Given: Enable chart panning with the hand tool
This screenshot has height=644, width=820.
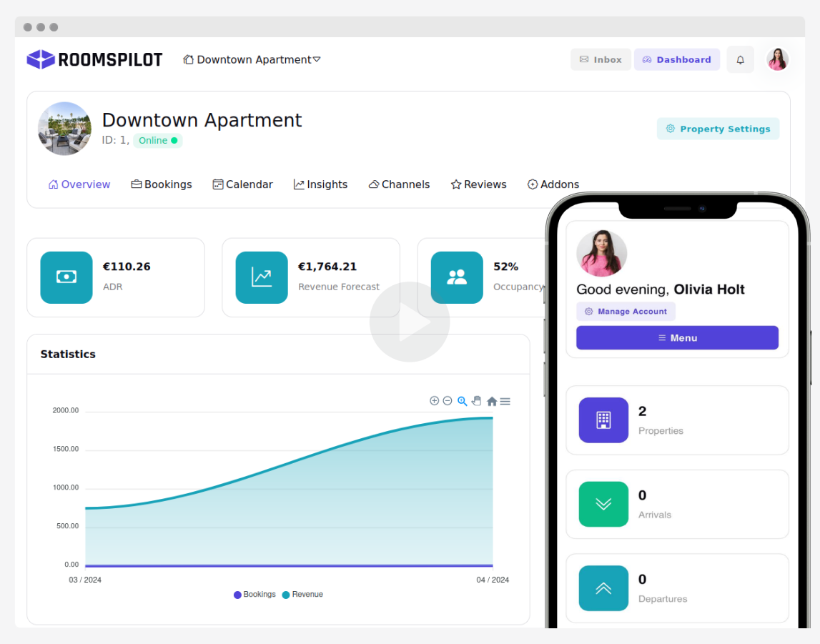Looking at the screenshot, I should (476, 401).
